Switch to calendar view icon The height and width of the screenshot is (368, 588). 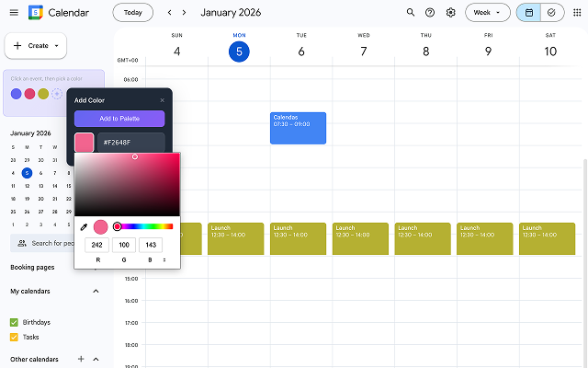529,12
